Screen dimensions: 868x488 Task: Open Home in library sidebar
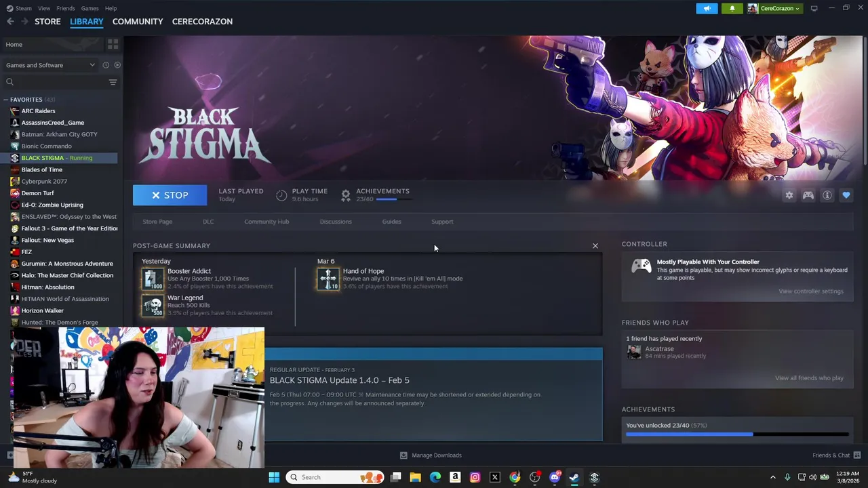(x=53, y=45)
